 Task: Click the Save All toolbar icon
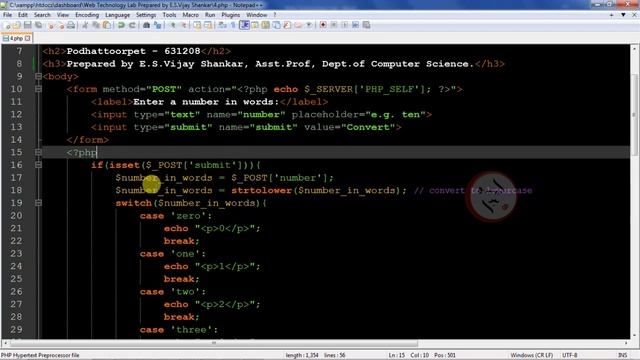[38, 25]
